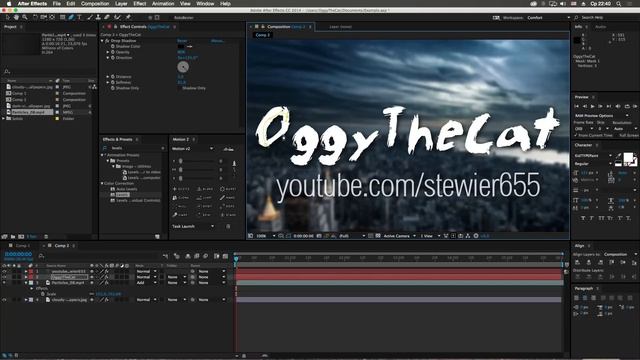Select the Pan Behind anchor point tool
The width and height of the screenshot is (640, 360).
(52, 18)
